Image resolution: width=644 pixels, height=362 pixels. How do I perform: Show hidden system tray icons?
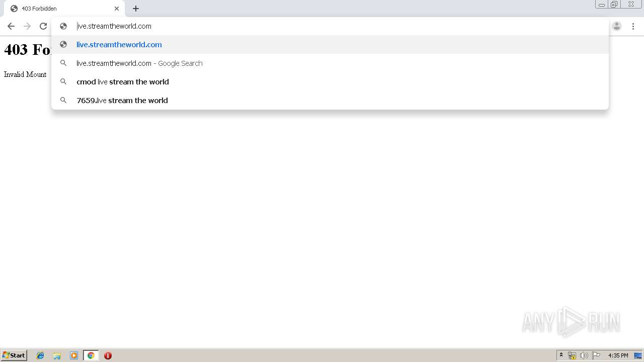tap(561, 355)
